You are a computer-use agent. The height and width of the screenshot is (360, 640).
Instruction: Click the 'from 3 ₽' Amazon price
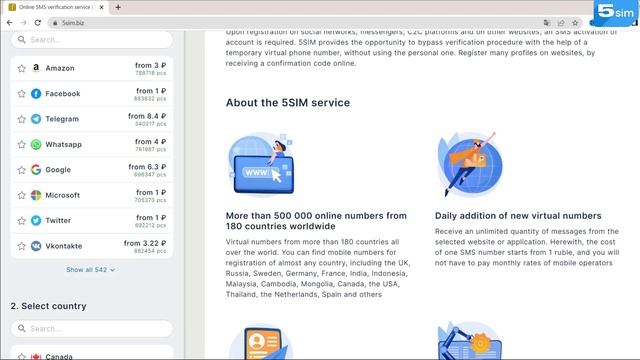(x=150, y=65)
